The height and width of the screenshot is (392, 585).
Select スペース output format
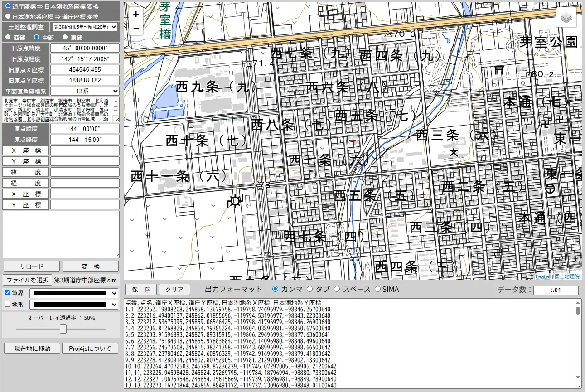click(337, 289)
